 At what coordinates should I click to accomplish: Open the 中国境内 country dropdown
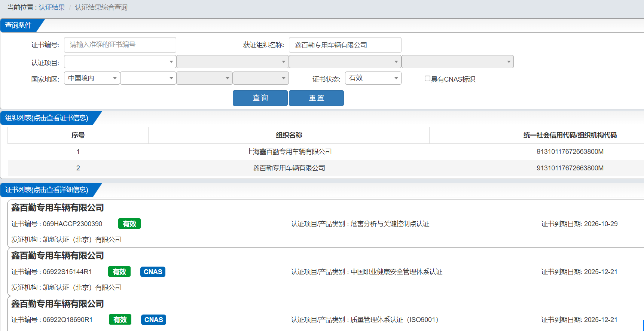pyautogui.click(x=92, y=78)
